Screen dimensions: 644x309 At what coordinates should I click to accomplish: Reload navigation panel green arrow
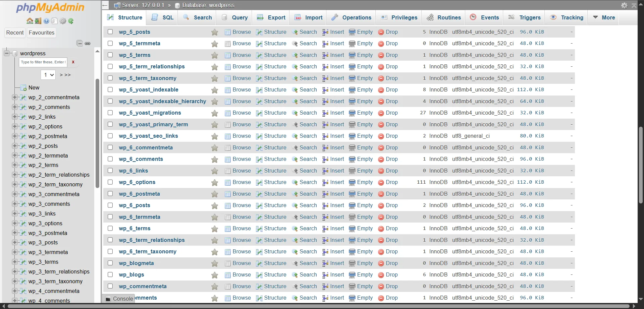click(x=71, y=21)
